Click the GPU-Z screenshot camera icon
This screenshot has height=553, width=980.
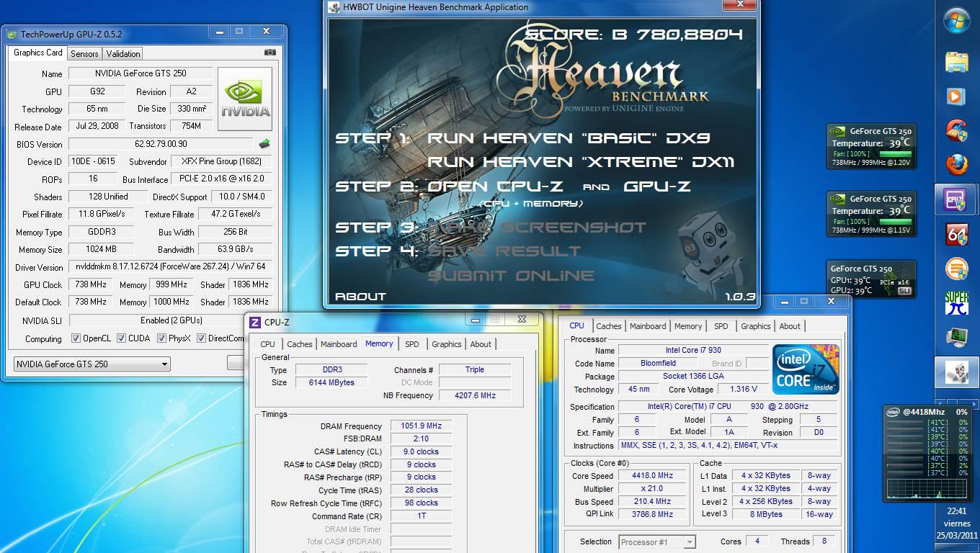click(270, 53)
